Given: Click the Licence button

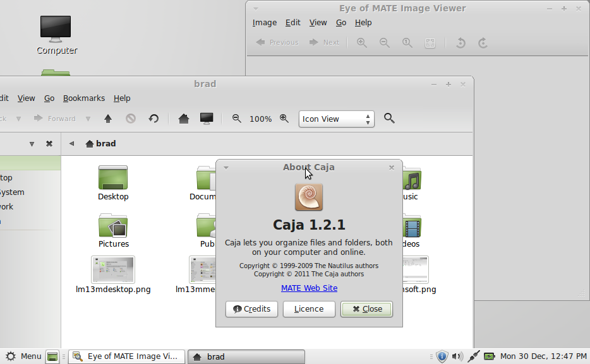Looking at the screenshot, I should coord(309,309).
